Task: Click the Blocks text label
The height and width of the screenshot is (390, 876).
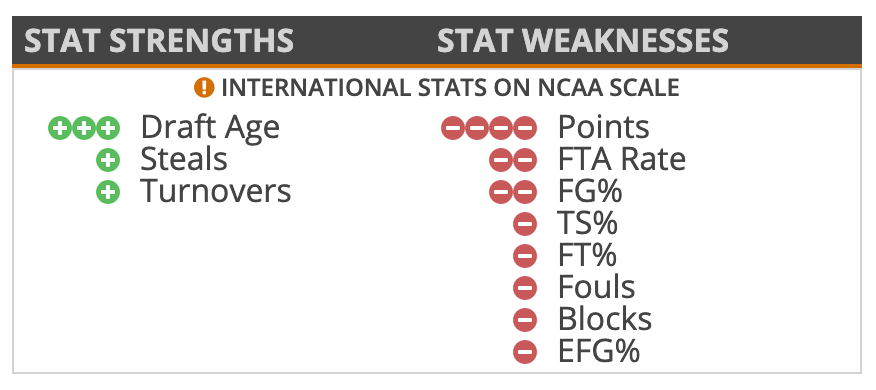Action: click(605, 319)
